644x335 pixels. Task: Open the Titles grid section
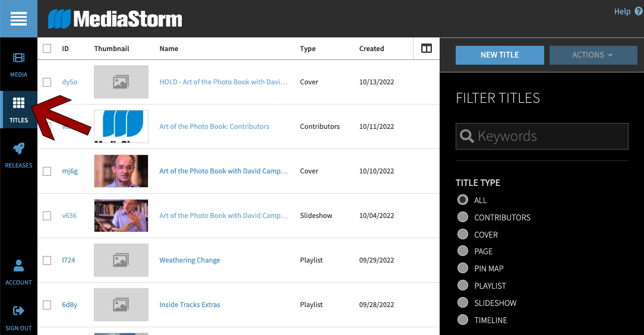pyautogui.click(x=18, y=109)
